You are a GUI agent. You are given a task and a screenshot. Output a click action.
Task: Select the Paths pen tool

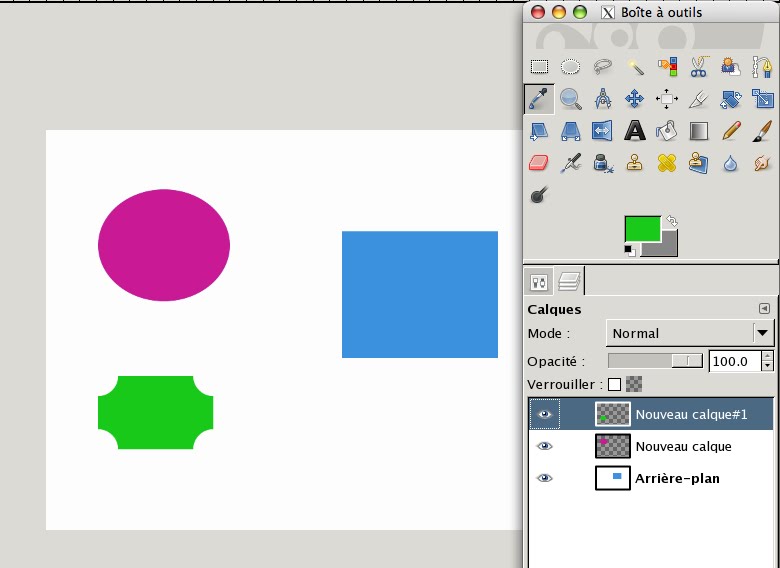point(762,67)
